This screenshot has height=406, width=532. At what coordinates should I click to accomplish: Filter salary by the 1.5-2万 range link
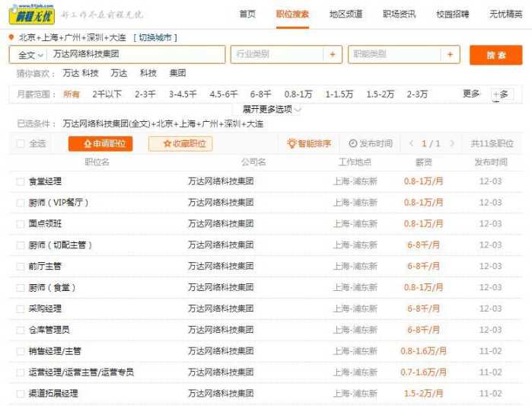coord(380,94)
